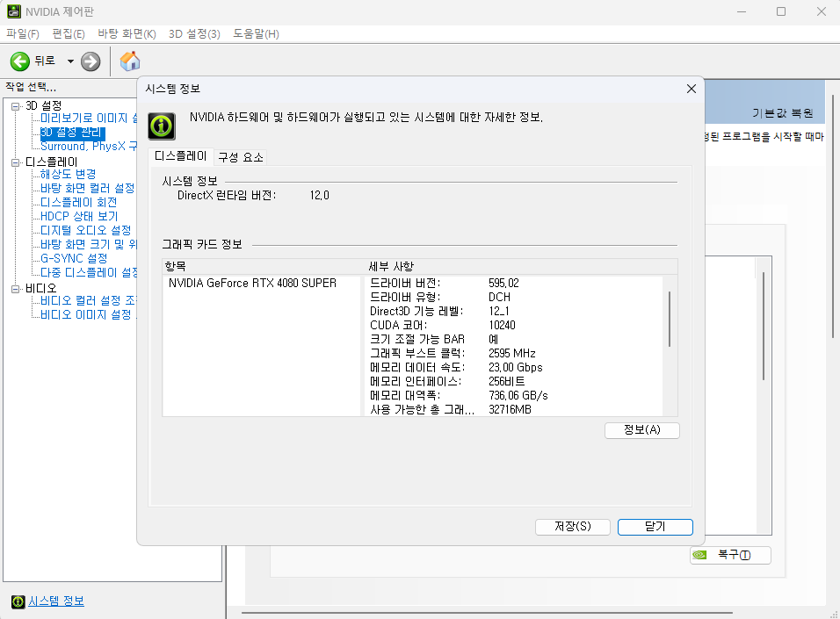Open the 다중 디스플레이 설정 item
This screenshot has height=619, width=840.
[x=89, y=272]
